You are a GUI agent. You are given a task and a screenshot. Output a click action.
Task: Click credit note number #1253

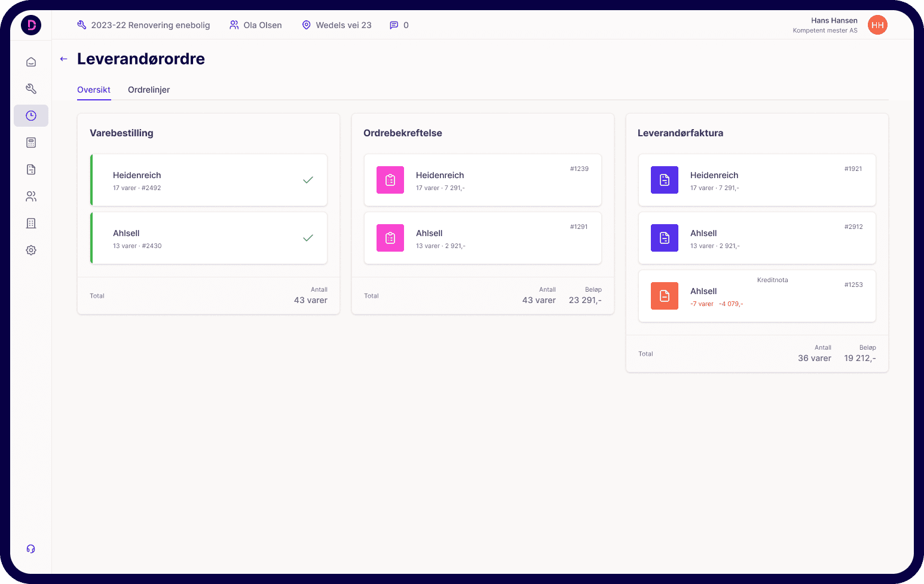point(853,285)
